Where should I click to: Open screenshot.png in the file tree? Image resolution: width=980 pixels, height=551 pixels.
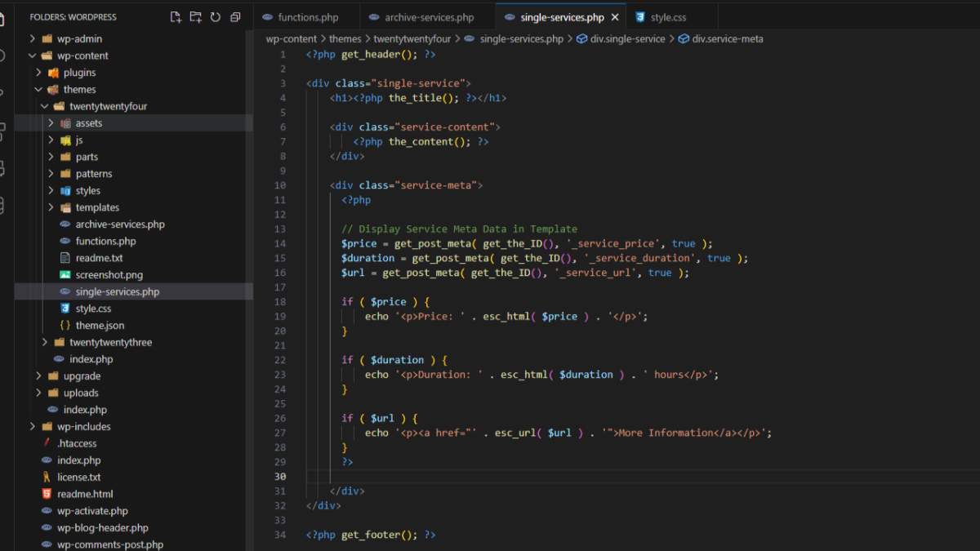tap(109, 274)
